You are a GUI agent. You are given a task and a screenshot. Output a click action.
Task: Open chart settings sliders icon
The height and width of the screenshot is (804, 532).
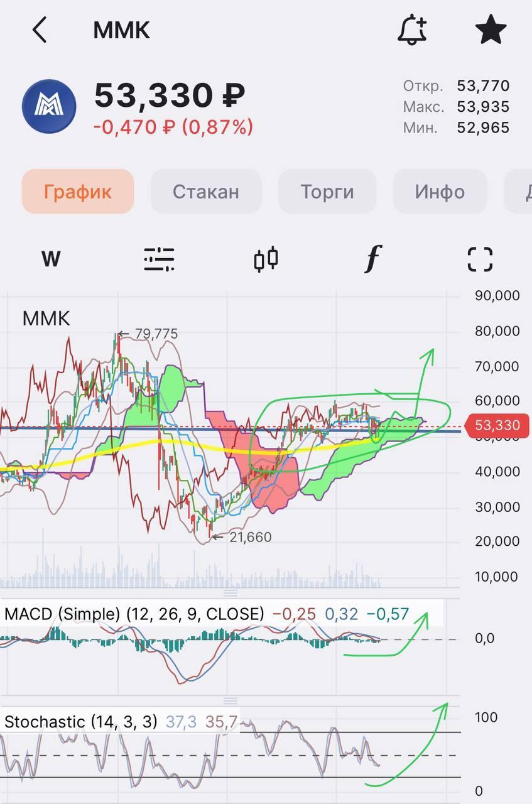tap(159, 259)
